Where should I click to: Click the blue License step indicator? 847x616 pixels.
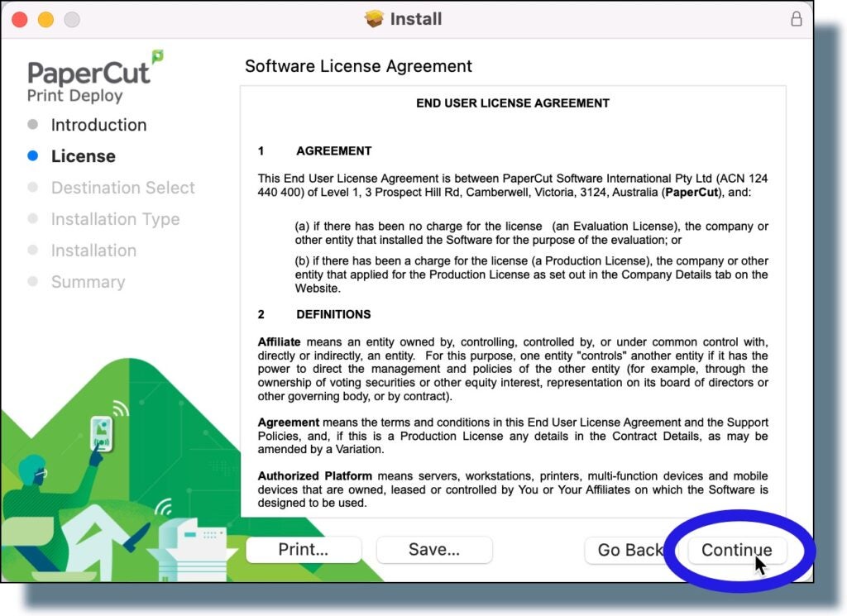32,156
